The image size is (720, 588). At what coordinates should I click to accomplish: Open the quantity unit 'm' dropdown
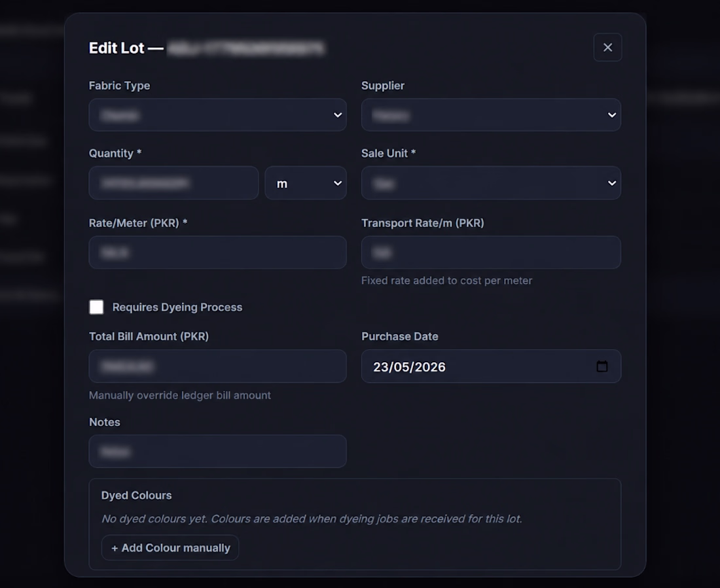tap(306, 183)
